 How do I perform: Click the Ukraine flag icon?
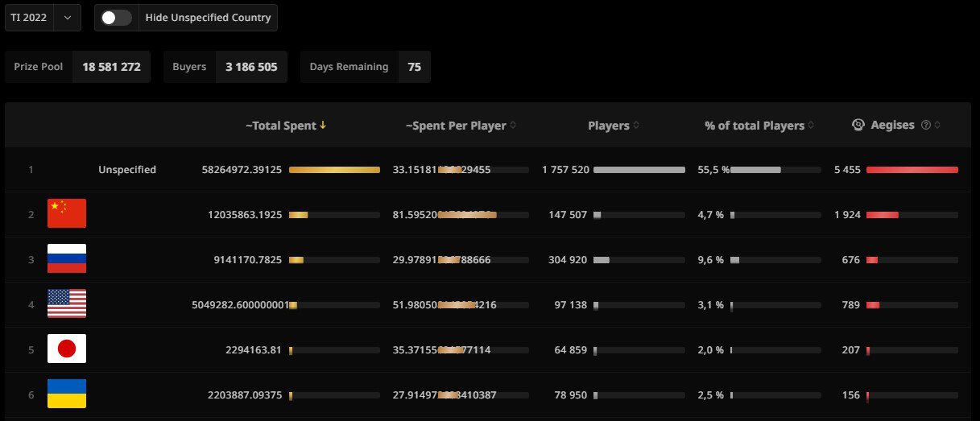click(x=67, y=394)
